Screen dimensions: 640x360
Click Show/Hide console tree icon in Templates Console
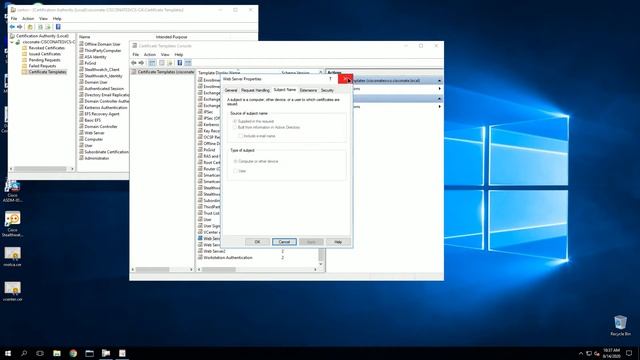[x=152, y=63]
